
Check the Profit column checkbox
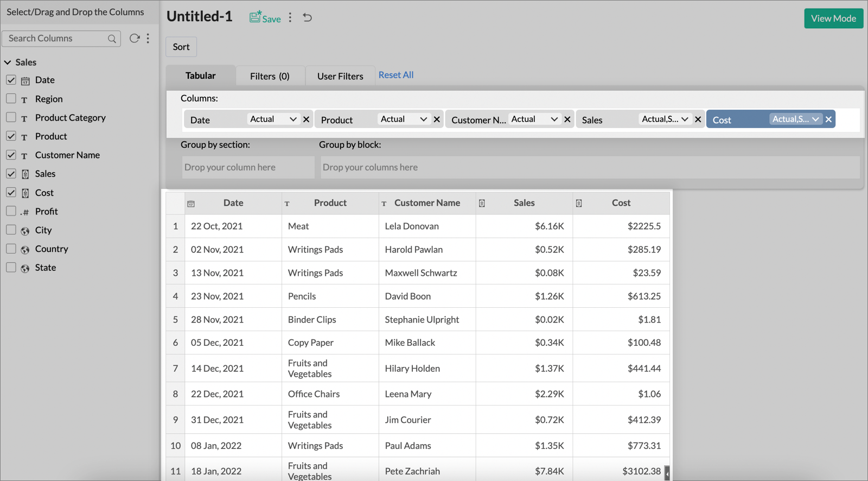point(11,211)
